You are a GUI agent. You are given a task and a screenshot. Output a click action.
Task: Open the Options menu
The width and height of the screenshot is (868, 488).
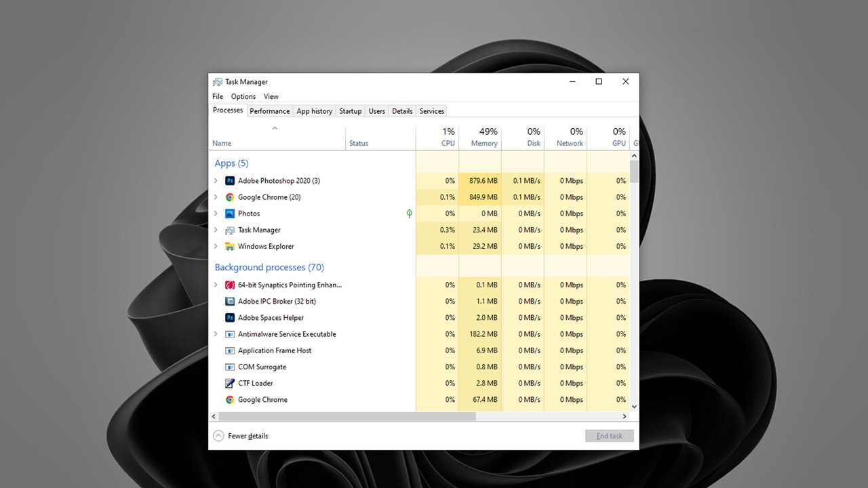coord(243,96)
